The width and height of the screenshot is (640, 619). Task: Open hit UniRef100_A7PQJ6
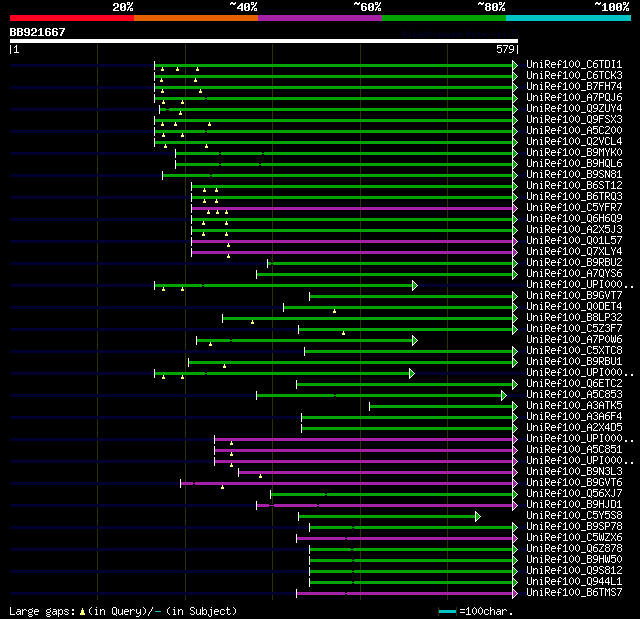click(x=574, y=98)
